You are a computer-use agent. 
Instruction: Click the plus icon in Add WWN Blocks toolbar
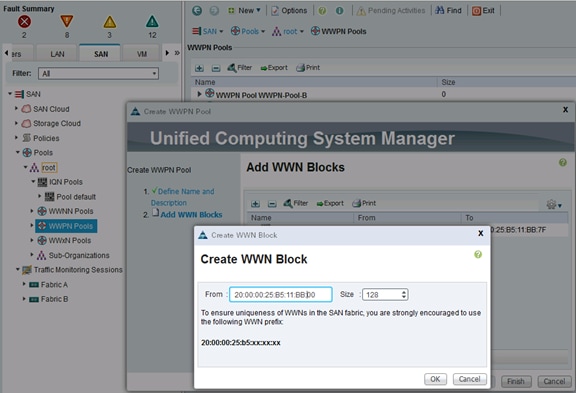[x=255, y=203]
